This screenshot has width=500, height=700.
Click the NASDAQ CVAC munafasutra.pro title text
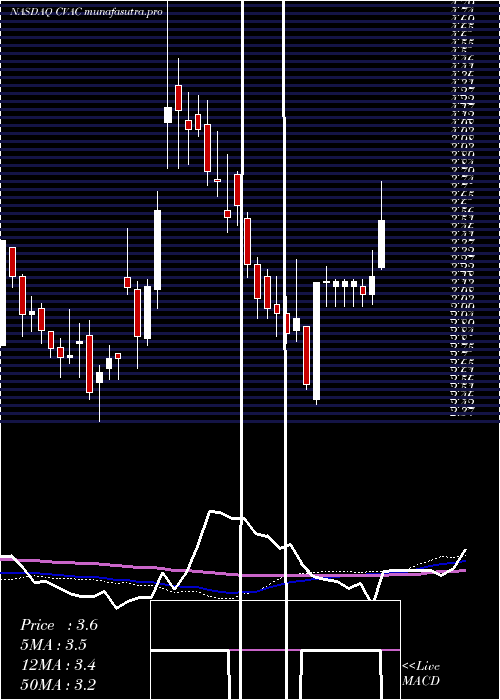[x=86, y=12]
